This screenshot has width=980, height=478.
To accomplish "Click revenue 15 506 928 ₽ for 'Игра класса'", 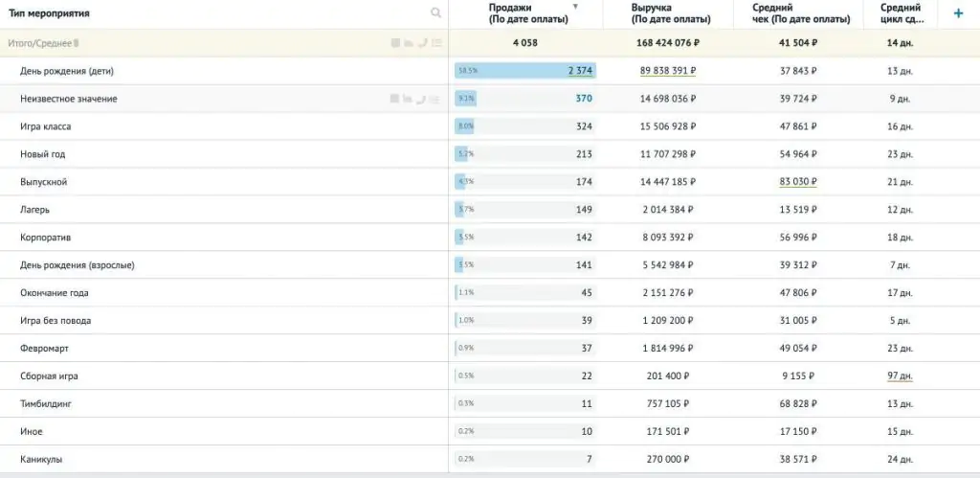I will [x=667, y=126].
